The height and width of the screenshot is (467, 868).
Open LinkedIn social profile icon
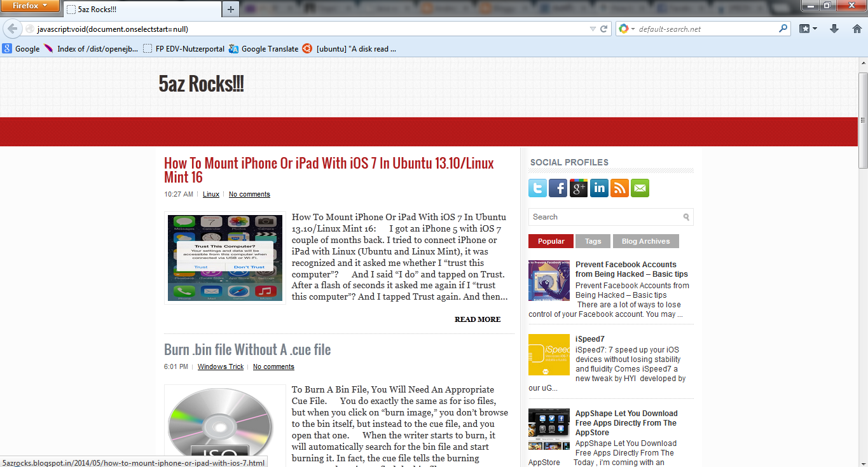tap(599, 188)
